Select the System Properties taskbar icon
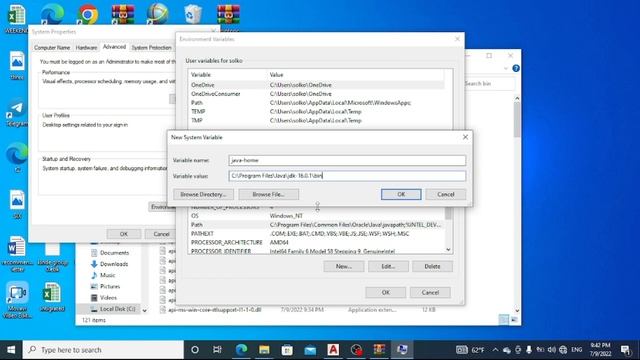The height and width of the screenshot is (360, 640). 402,350
